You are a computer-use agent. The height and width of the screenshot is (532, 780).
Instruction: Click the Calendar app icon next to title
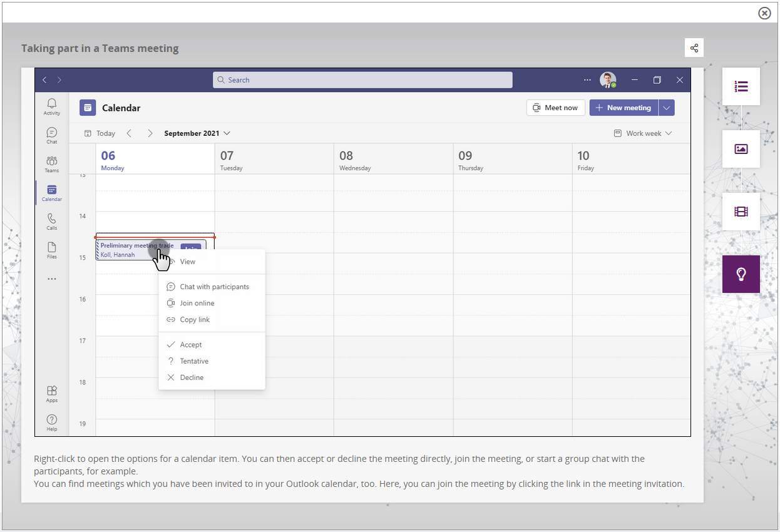[x=88, y=108]
